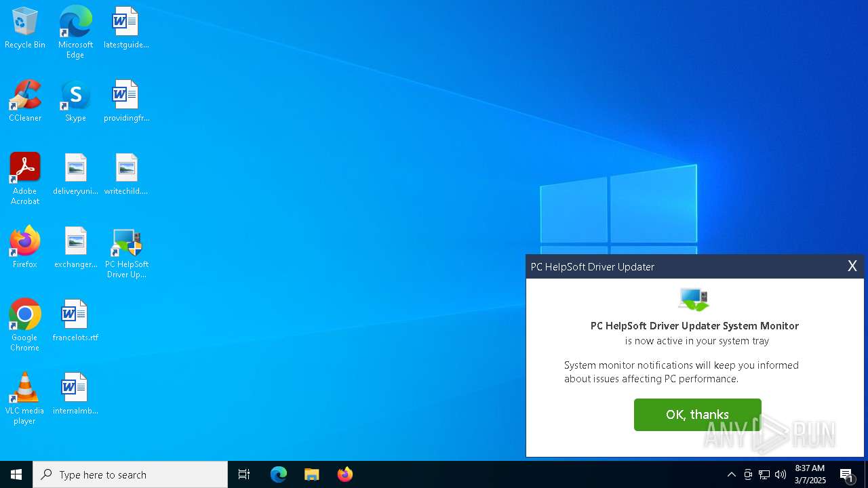
Task: Select the francelots.rtf document icon
Action: [x=75, y=321]
